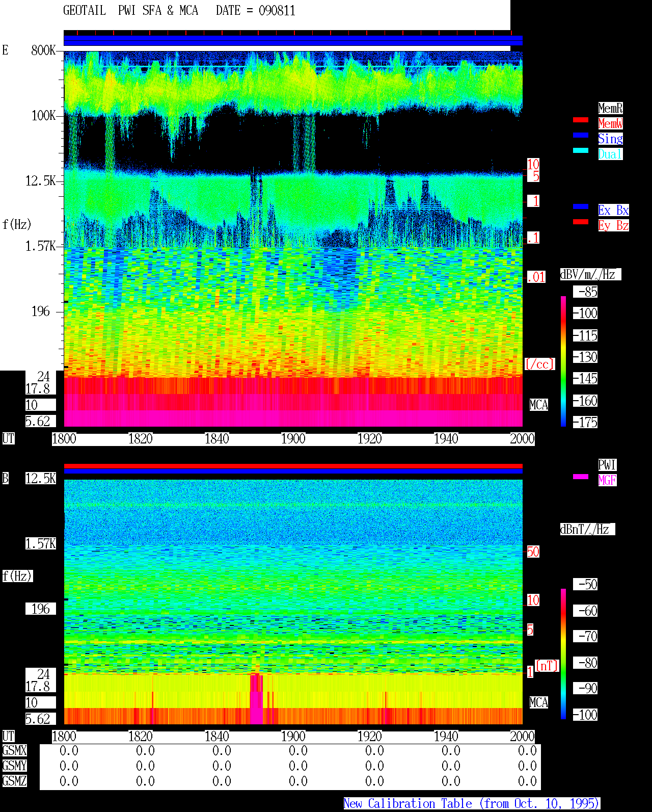Viewport: 652px width, 812px height.
Task: Click the magenta burst in the magnetic MCA band
Action: 256,699
